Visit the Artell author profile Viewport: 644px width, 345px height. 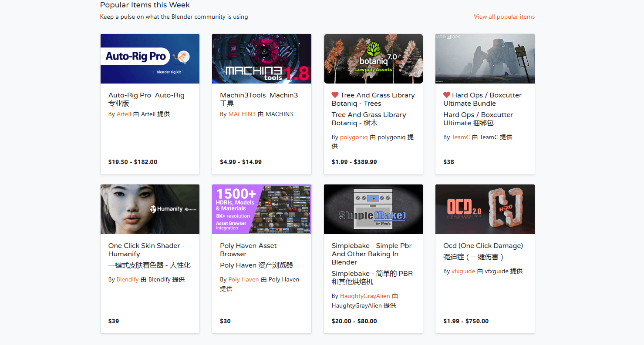pos(124,114)
